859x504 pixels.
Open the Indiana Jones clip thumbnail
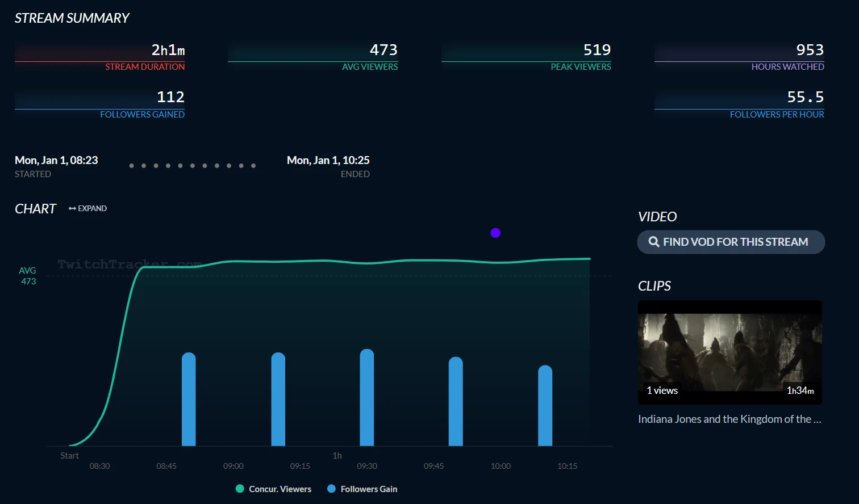pyautogui.click(x=730, y=352)
